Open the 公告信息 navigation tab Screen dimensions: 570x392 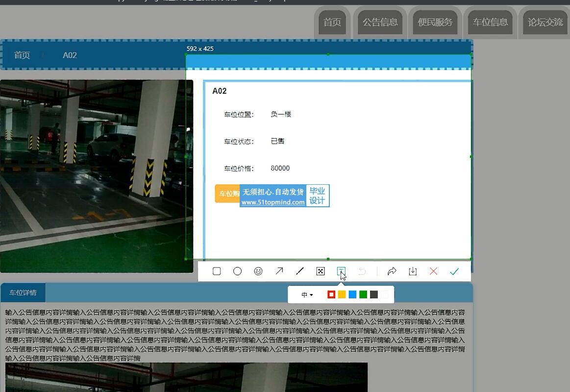click(x=380, y=22)
